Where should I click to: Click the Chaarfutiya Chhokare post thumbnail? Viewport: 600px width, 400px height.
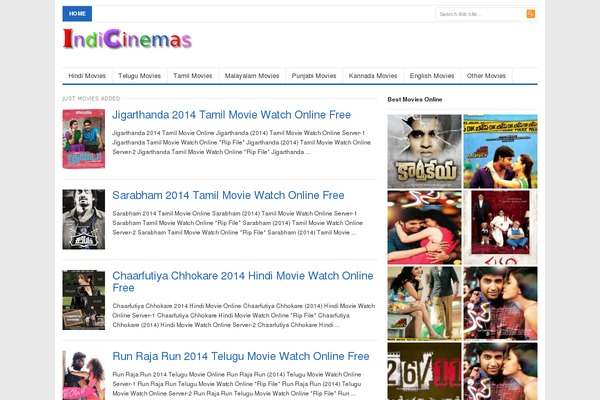84,300
